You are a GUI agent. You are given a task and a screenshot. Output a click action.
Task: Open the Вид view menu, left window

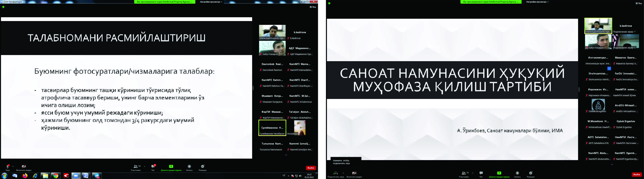click(x=313, y=7)
